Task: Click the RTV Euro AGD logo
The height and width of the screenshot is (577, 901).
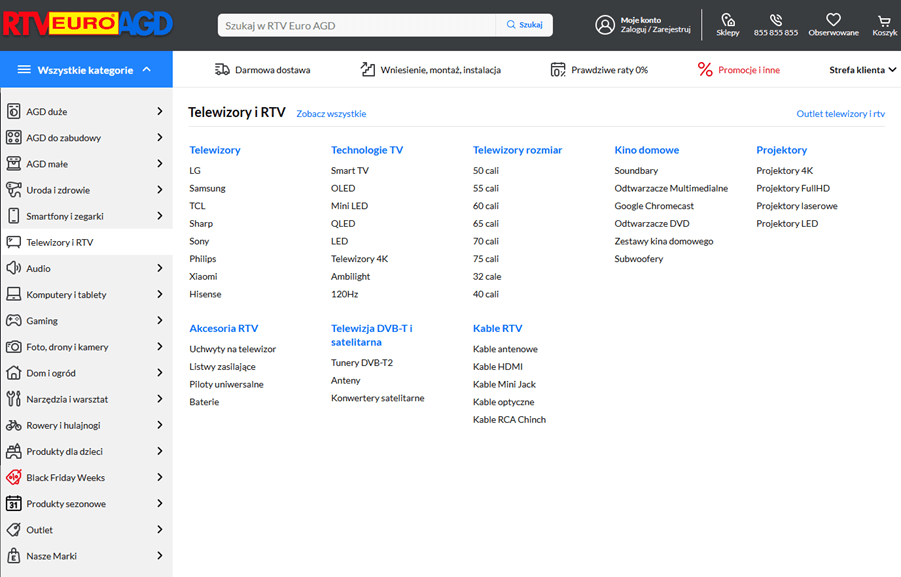Action: [87, 24]
